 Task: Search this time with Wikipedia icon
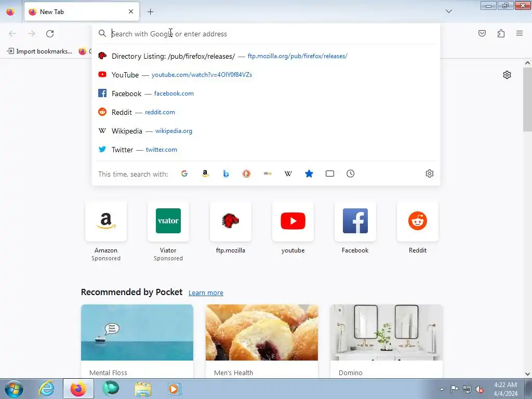click(x=288, y=174)
